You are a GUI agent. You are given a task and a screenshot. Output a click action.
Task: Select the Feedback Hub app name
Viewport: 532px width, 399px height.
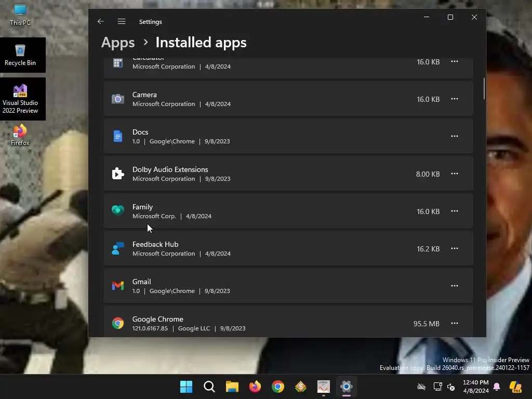click(x=155, y=244)
